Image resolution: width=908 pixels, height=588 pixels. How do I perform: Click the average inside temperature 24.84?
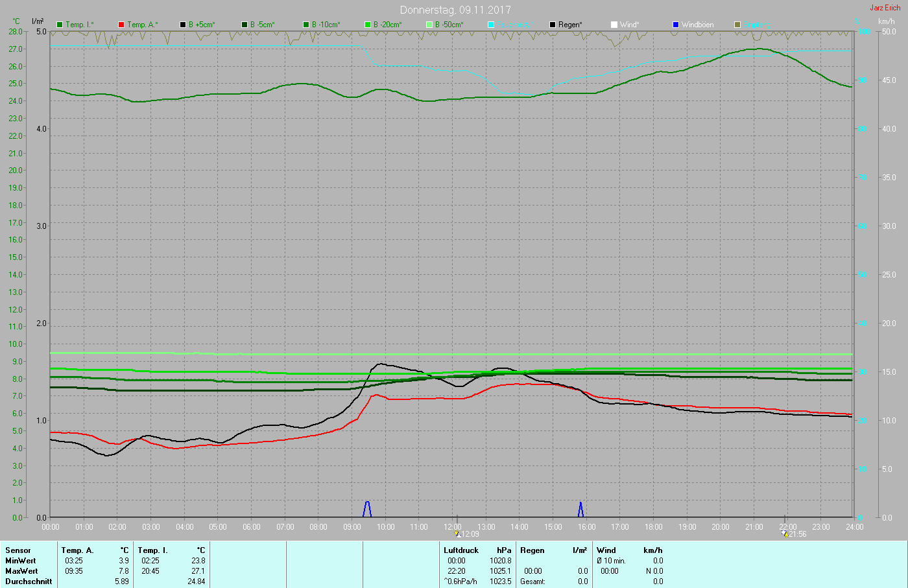(196, 582)
